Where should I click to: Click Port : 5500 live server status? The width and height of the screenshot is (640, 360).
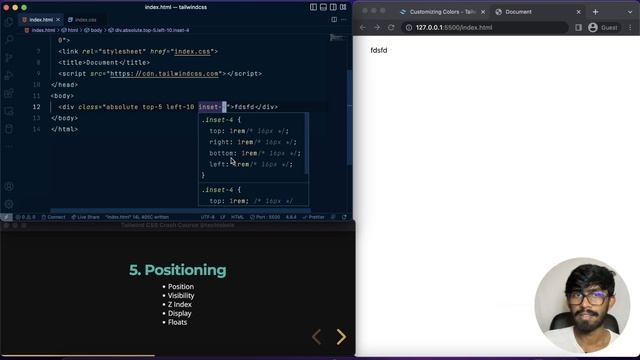pos(264,217)
